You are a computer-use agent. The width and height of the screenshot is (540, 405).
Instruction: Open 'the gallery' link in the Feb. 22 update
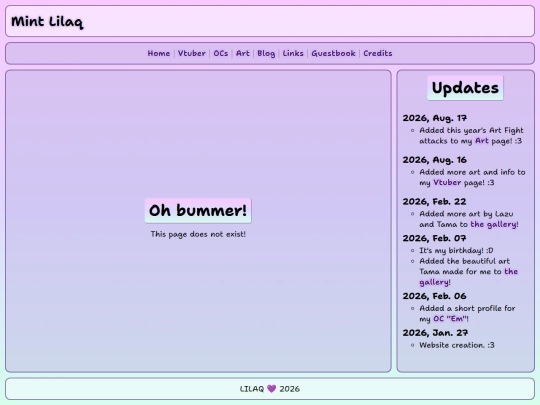(494, 224)
